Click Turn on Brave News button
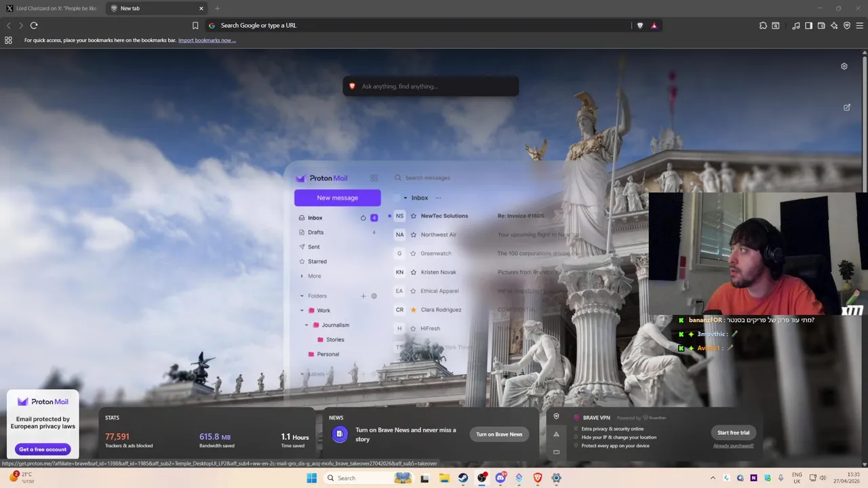The image size is (868, 488). click(499, 434)
